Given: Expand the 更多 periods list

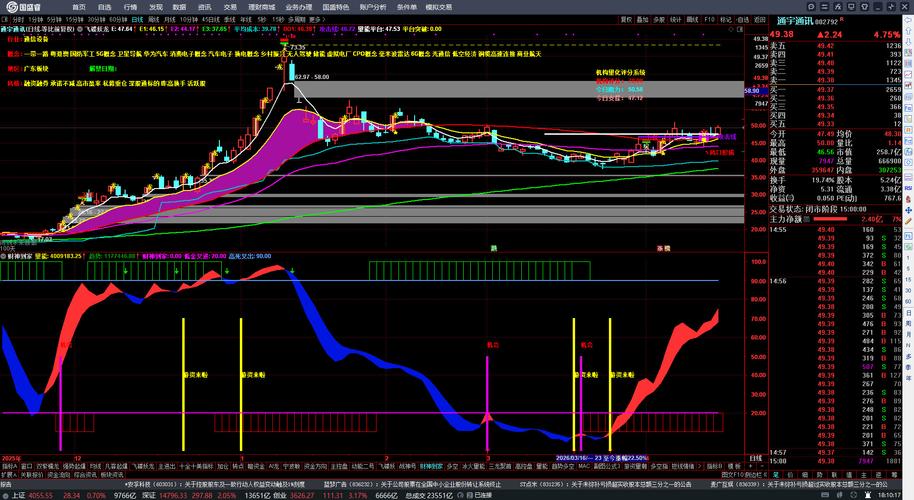Looking at the screenshot, I should coord(315,19).
